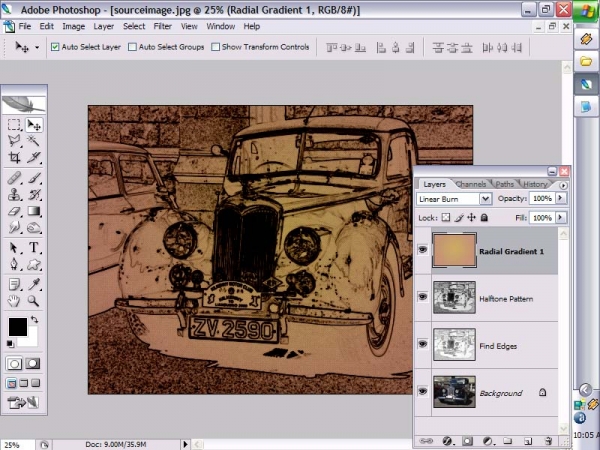The image size is (600, 450).
Task: Open the File menu
Action: pos(24,26)
